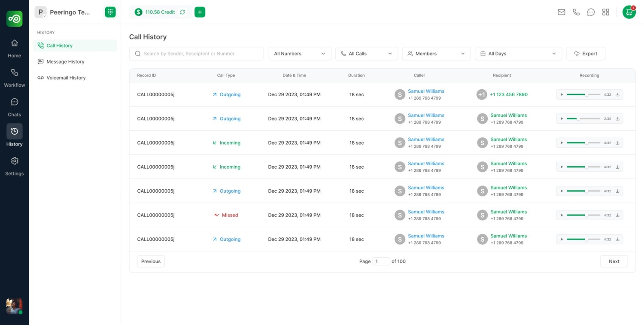Screen dimensions: 644x325
Task: Expand the All Days date filter
Action: click(518, 54)
